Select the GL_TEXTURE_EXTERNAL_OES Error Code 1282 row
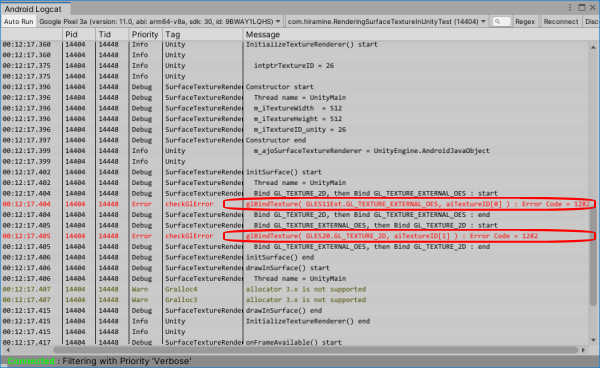The height and width of the screenshot is (368, 600). pos(295,204)
